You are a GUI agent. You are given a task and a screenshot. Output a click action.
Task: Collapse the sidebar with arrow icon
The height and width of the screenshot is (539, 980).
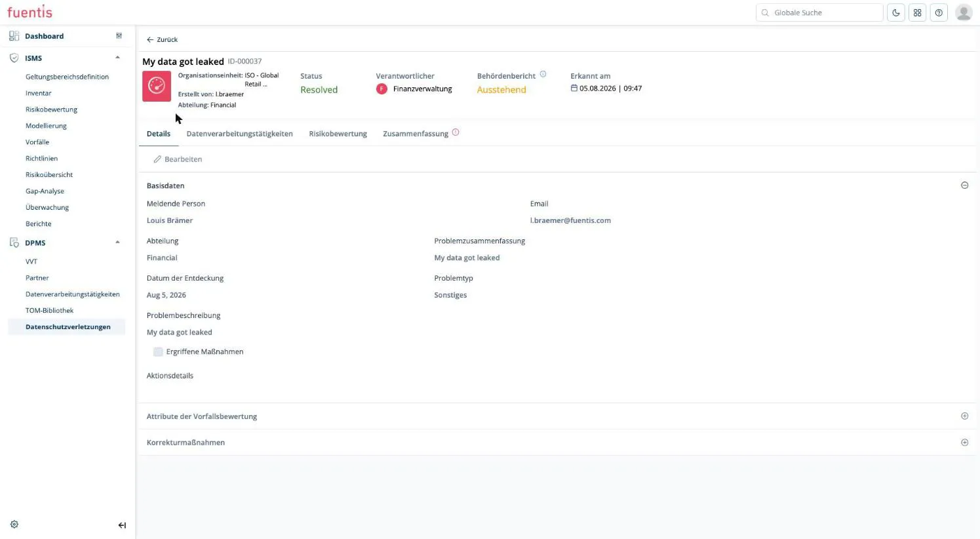pyautogui.click(x=122, y=525)
